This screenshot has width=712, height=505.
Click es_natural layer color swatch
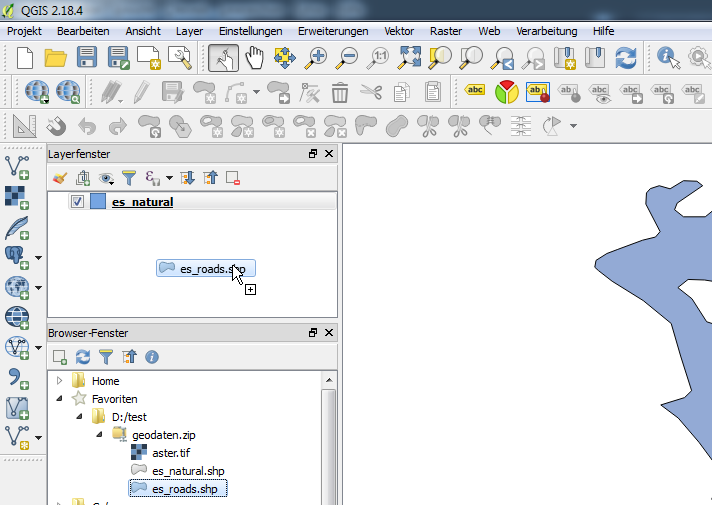click(x=98, y=201)
